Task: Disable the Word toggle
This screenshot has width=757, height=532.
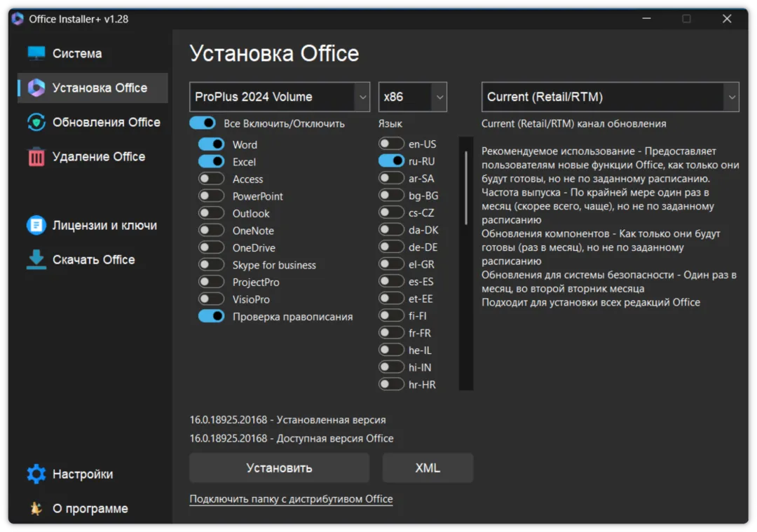Action: pos(212,144)
